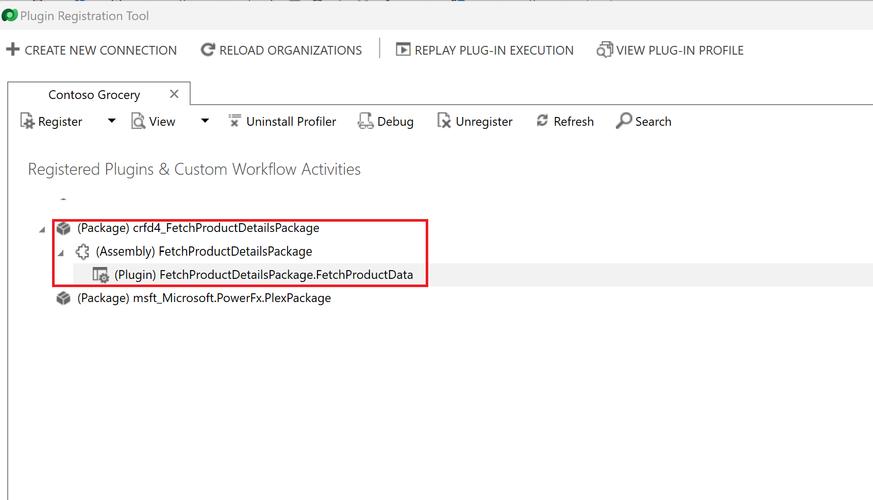Click the Refresh button text
Image resolution: width=873 pixels, height=500 pixels.
(x=573, y=121)
